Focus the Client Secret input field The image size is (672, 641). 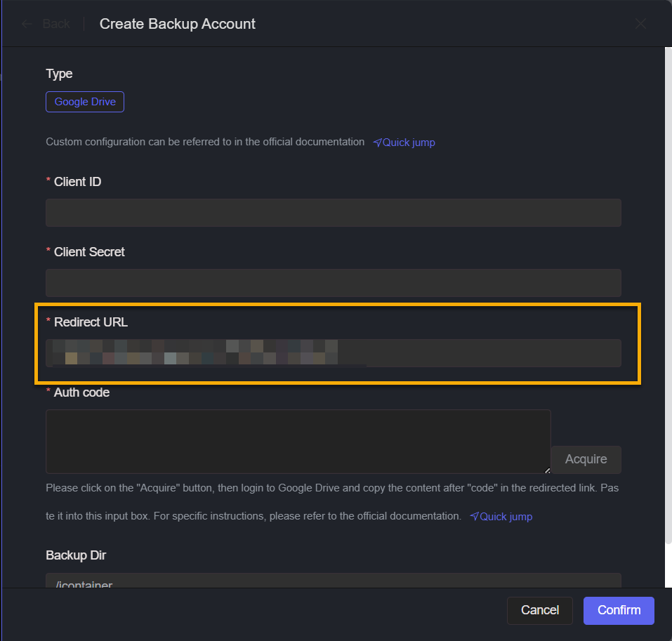click(x=334, y=283)
